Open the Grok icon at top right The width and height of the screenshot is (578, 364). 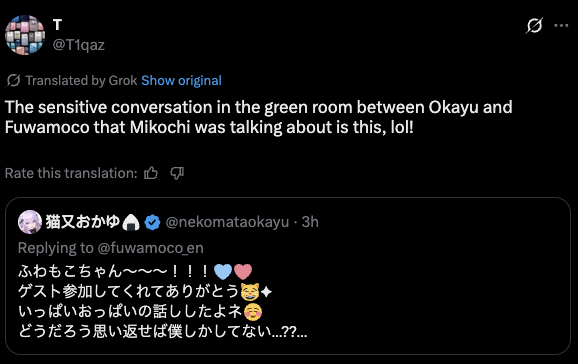coord(534,25)
